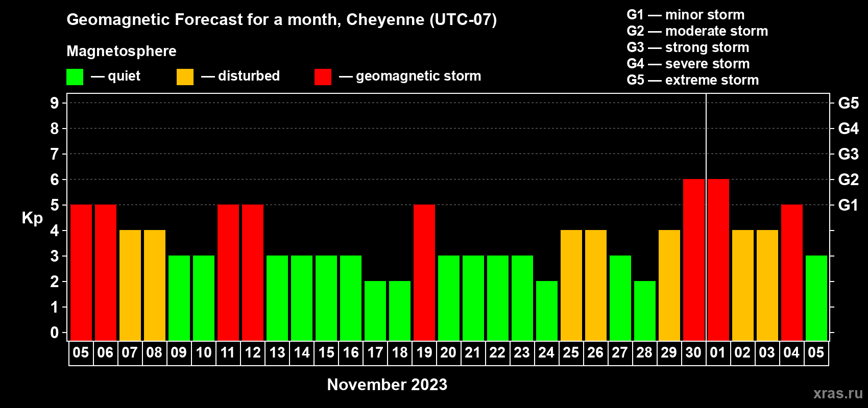Click the date label '06' under the second bar
This screenshot has width=868, height=408.
click(105, 352)
